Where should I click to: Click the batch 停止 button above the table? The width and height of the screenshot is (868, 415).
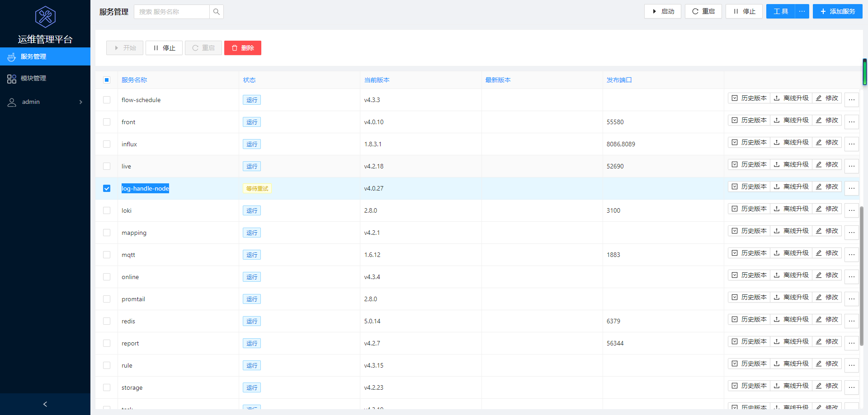click(164, 48)
